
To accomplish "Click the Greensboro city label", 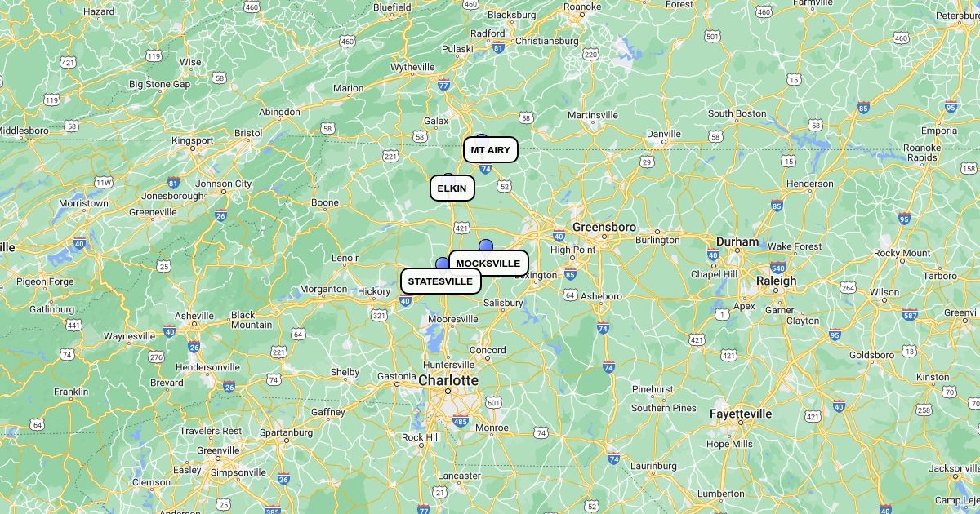I will coord(604,227).
